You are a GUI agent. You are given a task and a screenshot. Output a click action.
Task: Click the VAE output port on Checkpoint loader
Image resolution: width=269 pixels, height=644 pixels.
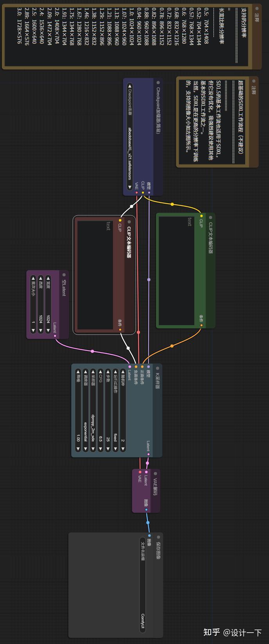point(136,192)
